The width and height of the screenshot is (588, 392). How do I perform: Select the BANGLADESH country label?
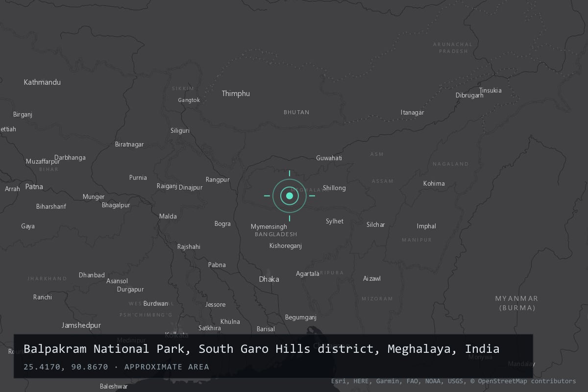tap(276, 235)
